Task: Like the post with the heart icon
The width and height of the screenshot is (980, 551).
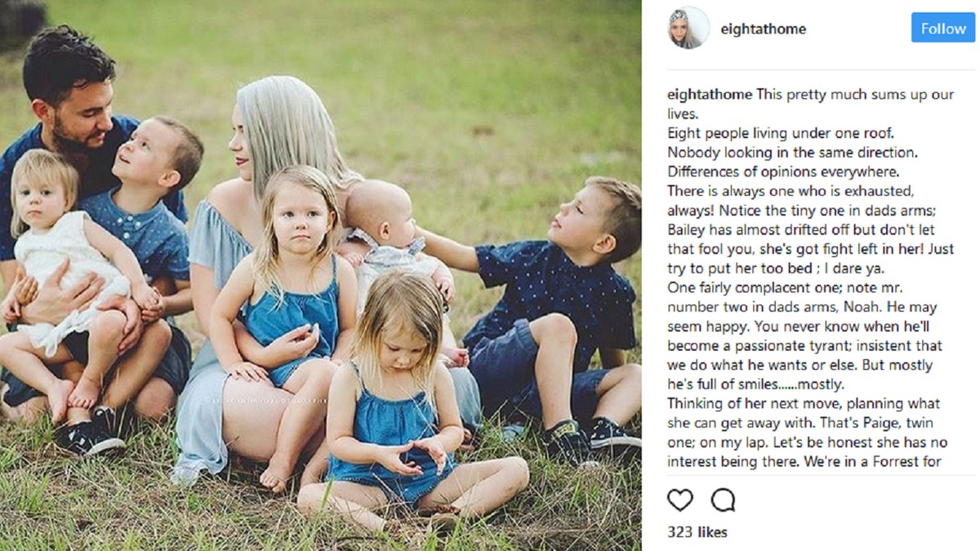Action: pos(680,500)
